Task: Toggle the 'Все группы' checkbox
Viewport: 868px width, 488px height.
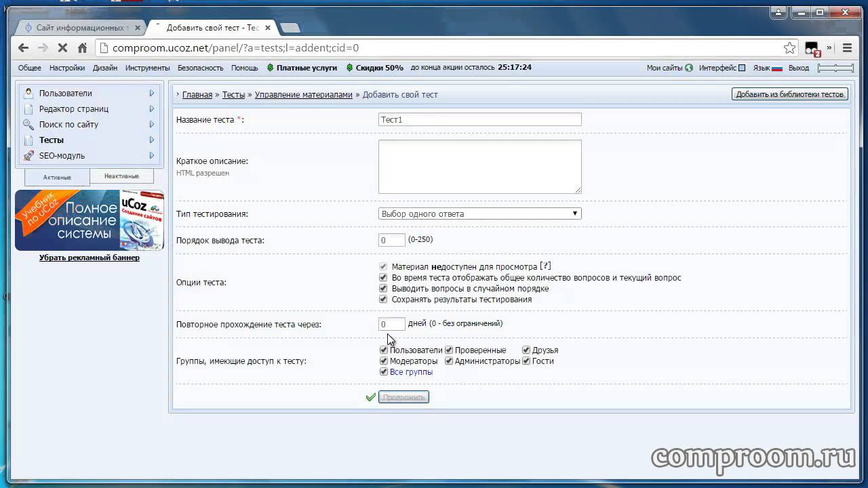Action: (384, 372)
